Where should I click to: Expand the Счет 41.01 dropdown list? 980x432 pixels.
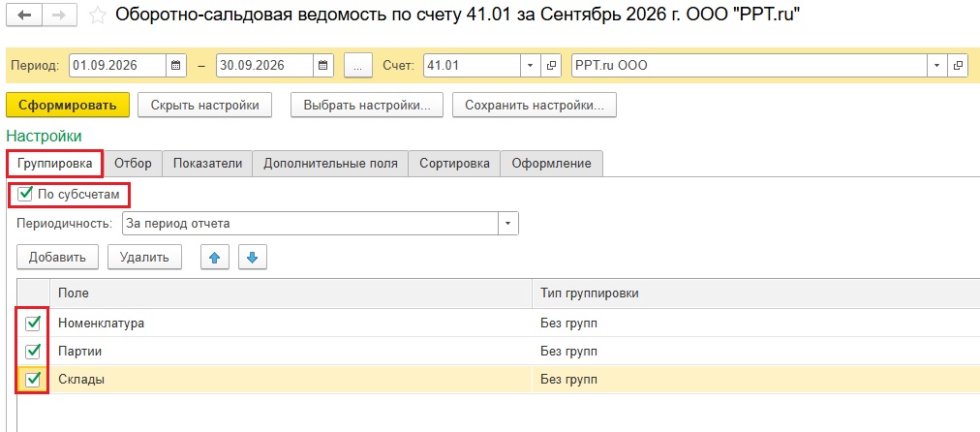tap(531, 65)
